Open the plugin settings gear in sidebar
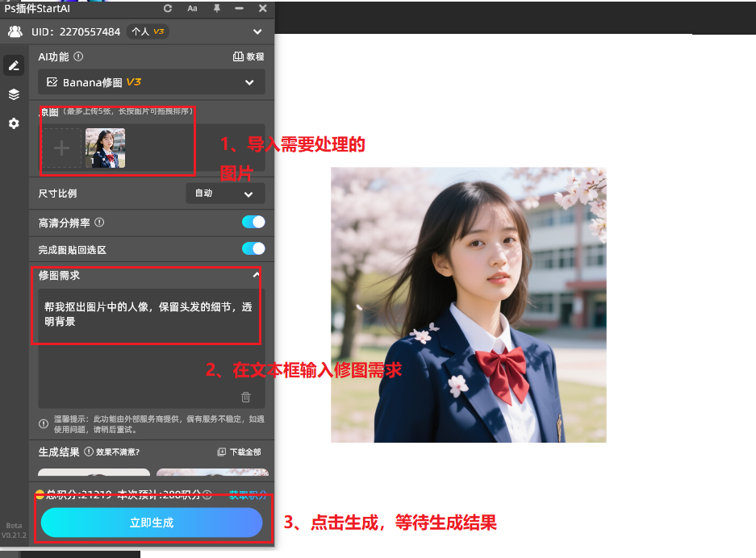 (13, 123)
